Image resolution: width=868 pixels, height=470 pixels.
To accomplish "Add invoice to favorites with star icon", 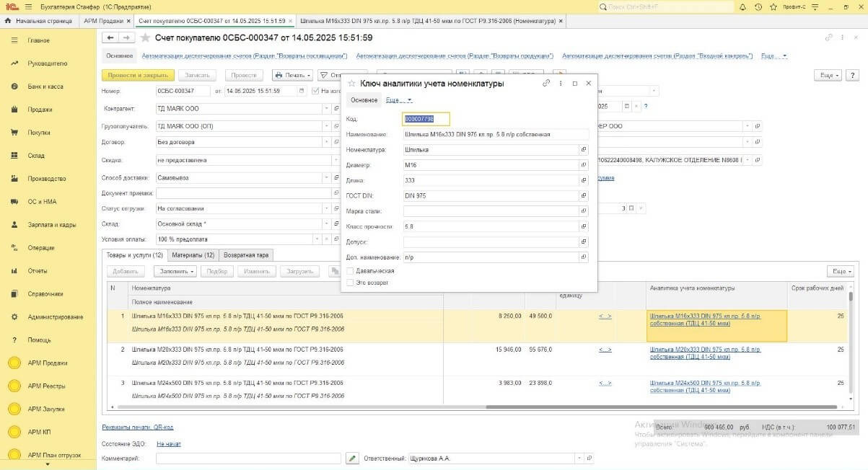I will (146, 37).
